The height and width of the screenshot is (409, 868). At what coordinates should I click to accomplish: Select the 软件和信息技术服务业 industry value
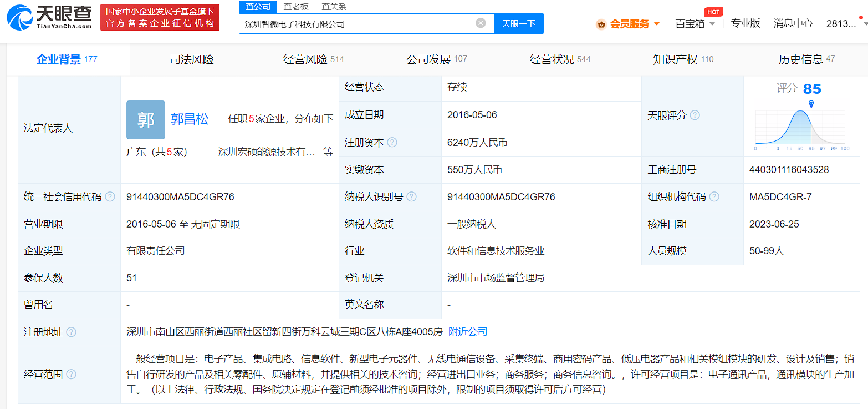click(496, 251)
